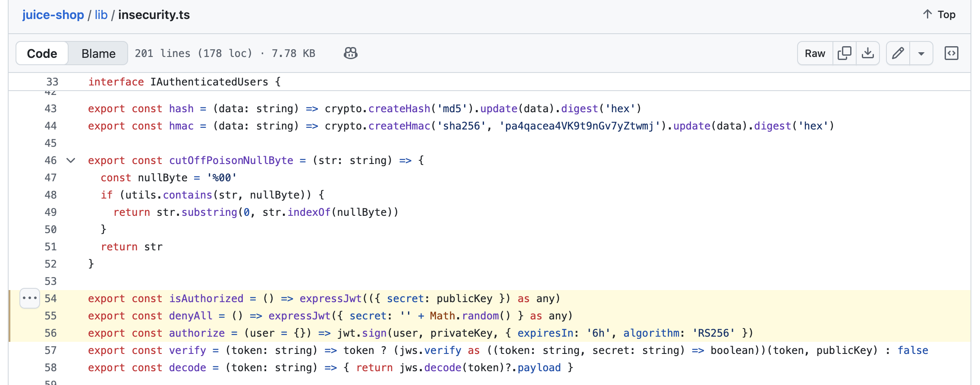Copy raw file contents icon
Screen dimensions: 980x385
(x=844, y=53)
